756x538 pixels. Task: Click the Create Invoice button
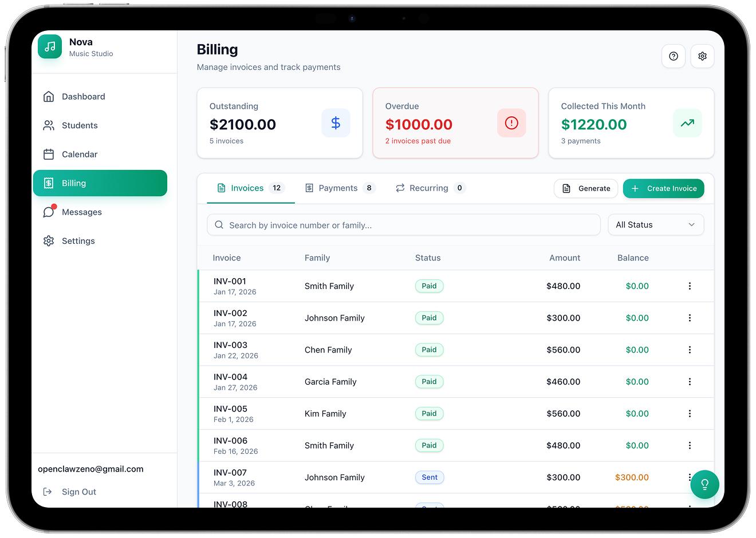tap(663, 188)
